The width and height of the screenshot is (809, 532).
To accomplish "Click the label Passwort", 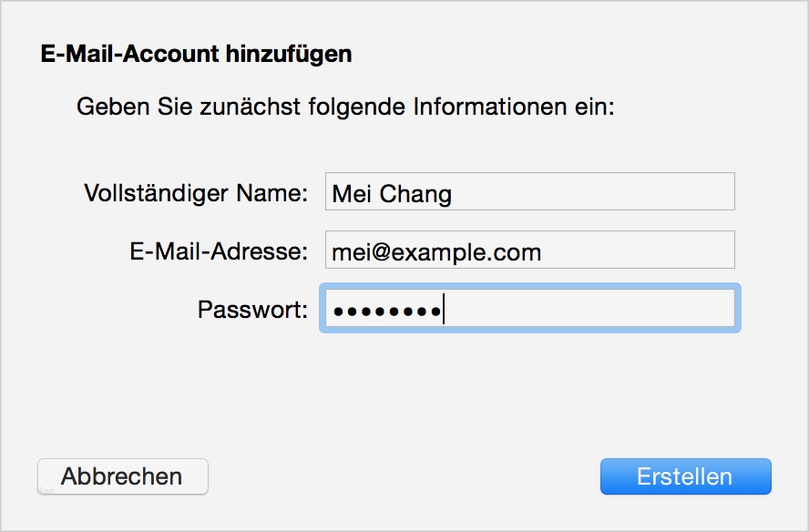I will (252, 309).
